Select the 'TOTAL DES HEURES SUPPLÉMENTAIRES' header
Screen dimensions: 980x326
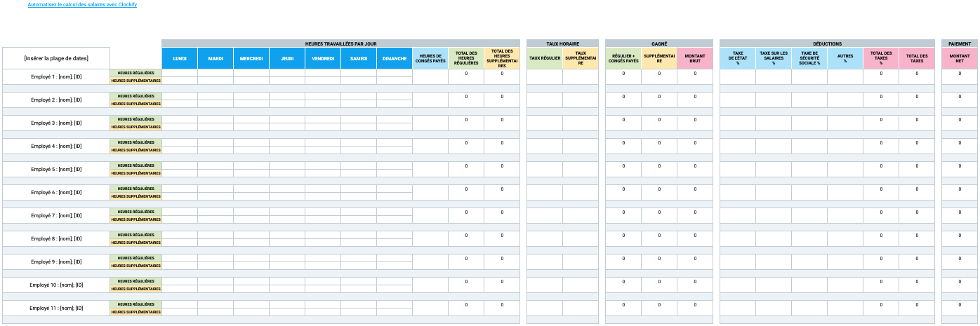(502, 58)
